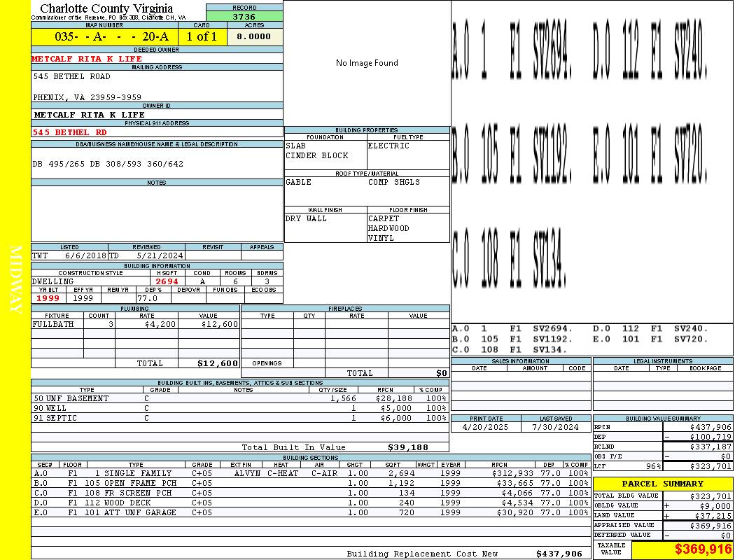Select the Building Replacement Cost New total

pos(465,554)
